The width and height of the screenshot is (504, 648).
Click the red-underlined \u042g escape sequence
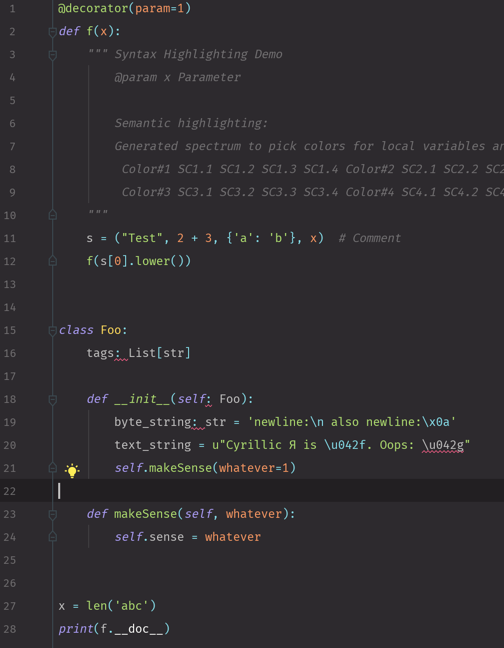443,445
